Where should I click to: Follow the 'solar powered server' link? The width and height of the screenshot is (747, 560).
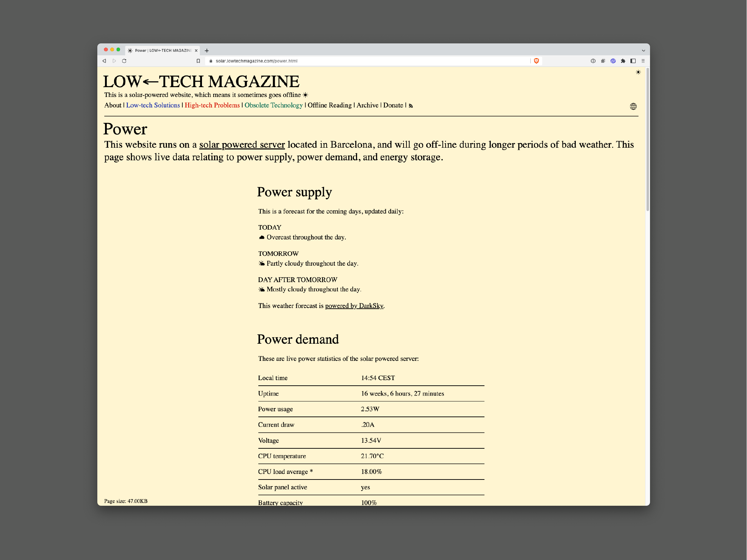click(242, 145)
